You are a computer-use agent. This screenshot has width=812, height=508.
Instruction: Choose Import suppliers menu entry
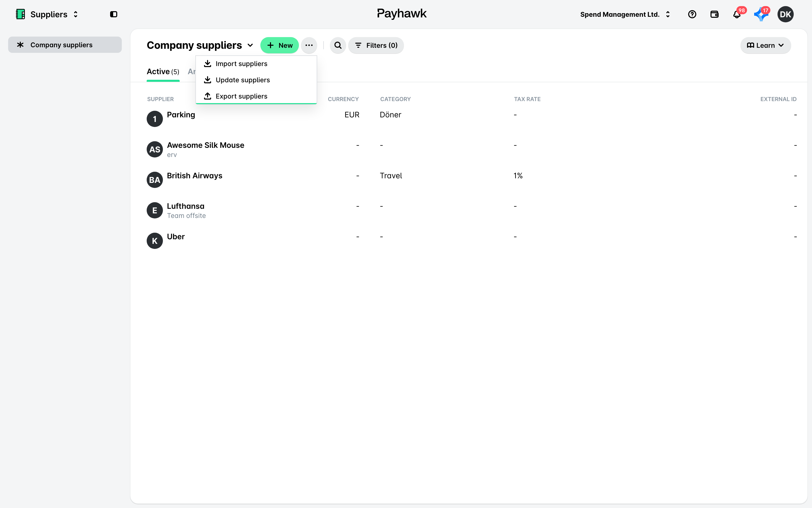click(256, 64)
